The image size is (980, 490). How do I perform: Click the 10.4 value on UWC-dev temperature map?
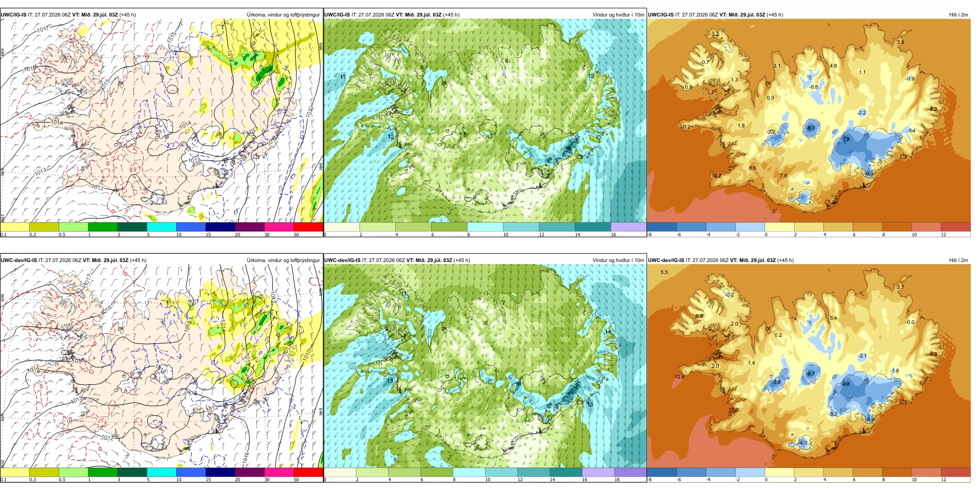679,377
